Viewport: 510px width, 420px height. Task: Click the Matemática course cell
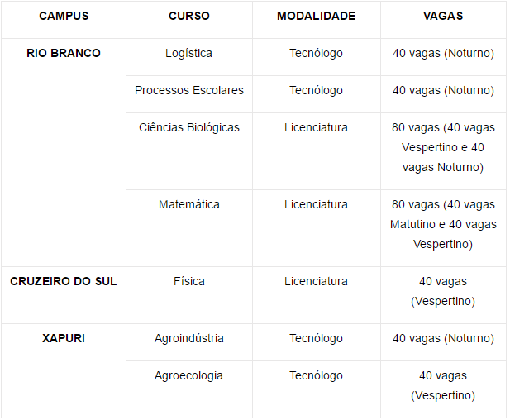click(x=189, y=204)
